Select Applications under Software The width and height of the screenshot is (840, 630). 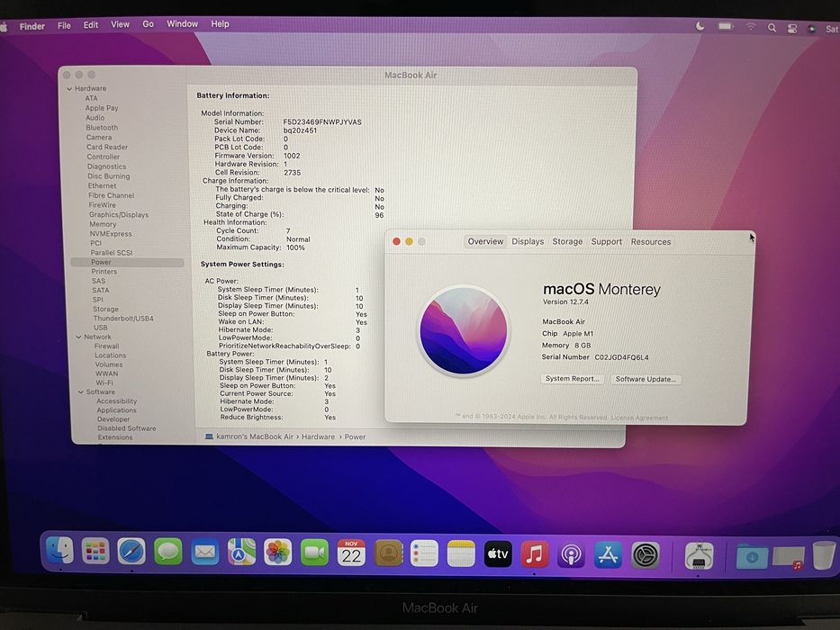point(117,410)
